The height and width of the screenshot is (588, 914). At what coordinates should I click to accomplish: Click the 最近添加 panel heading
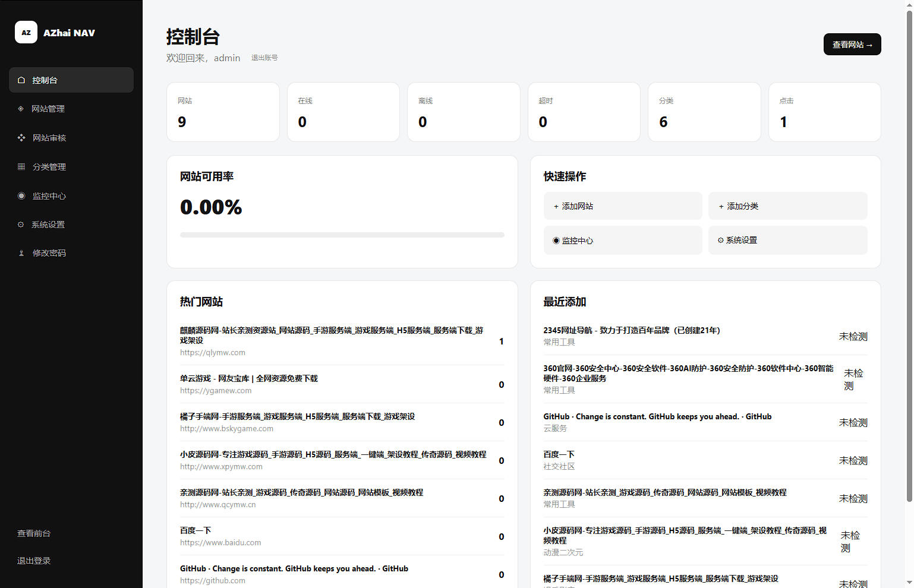[565, 302]
